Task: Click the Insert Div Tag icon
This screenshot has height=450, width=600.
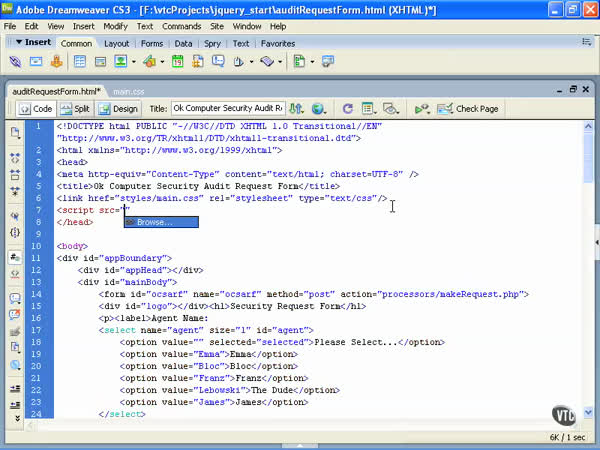Action: [x=100, y=62]
